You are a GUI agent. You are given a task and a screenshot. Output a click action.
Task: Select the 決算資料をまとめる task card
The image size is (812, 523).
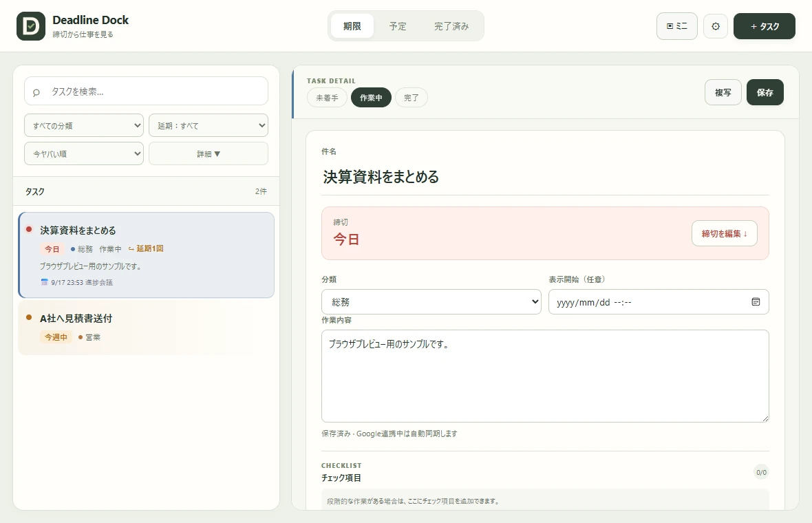coord(146,255)
